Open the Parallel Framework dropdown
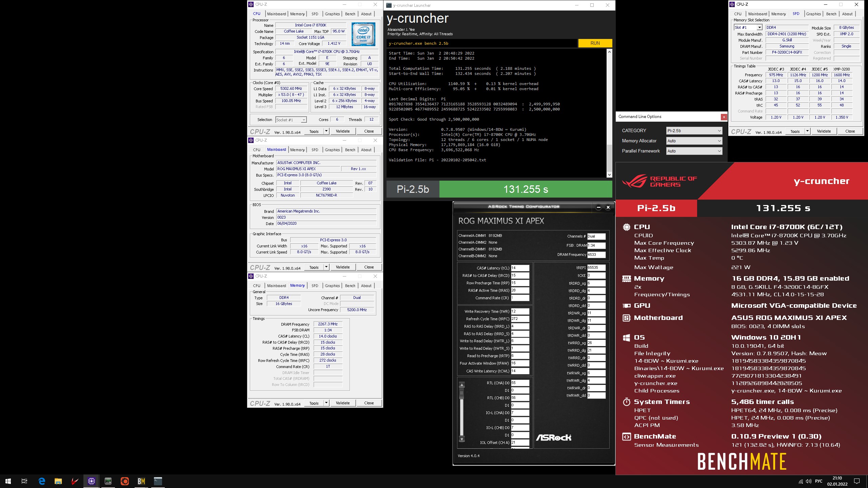 coord(694,151)
